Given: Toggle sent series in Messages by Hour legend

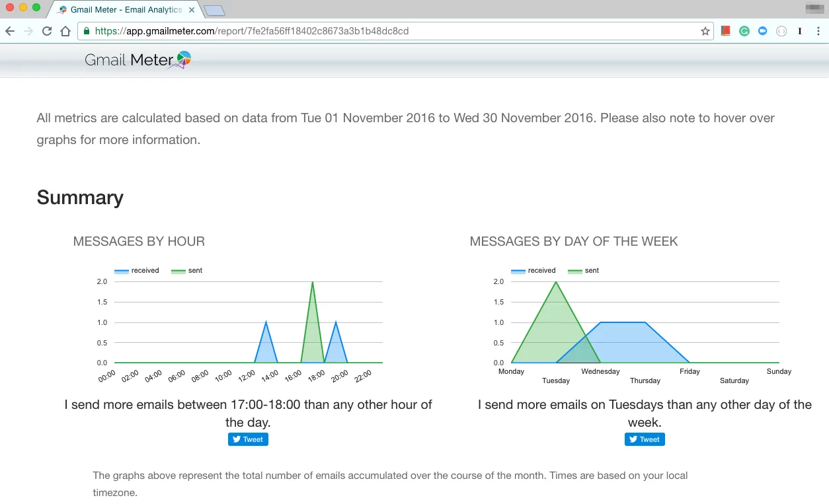Looking at the screenshot, I should [x=187, y=271].
